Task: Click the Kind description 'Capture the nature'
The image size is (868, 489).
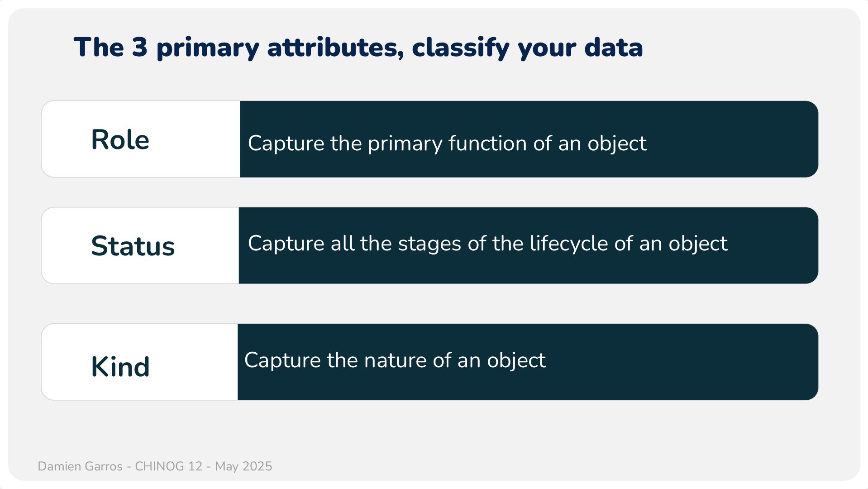Action: 395,360
